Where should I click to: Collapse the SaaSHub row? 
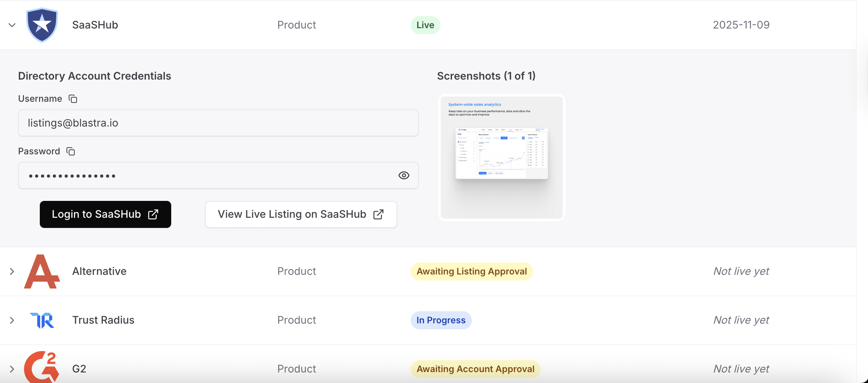pos(12,25)
